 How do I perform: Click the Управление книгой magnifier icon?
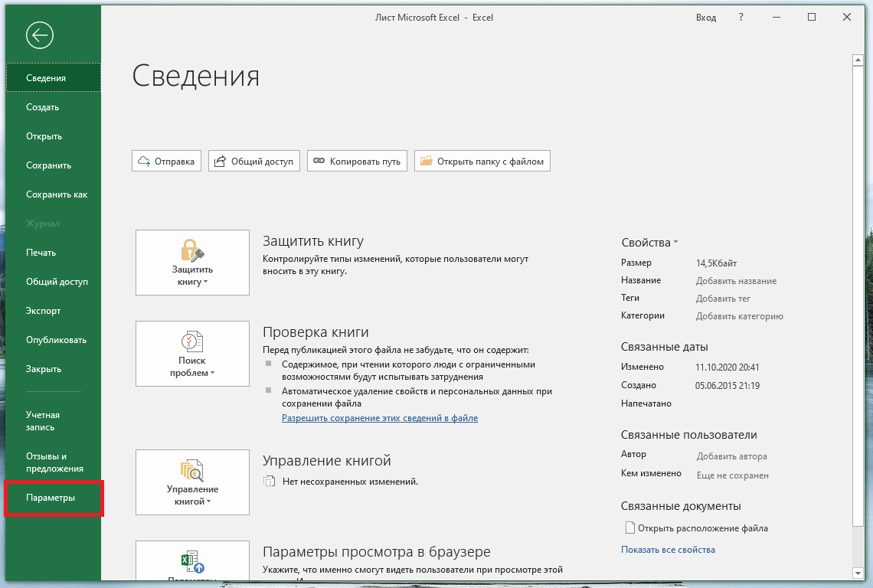click(x=192, y=471)
